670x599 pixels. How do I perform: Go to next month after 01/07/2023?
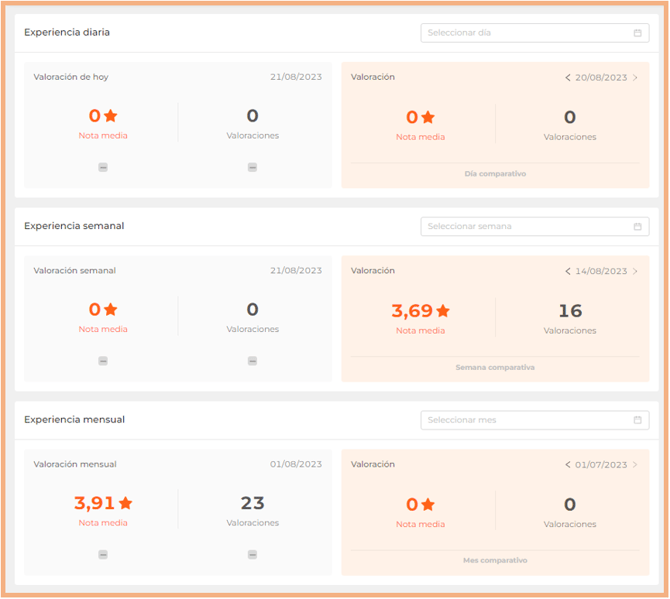click(635, 465)
